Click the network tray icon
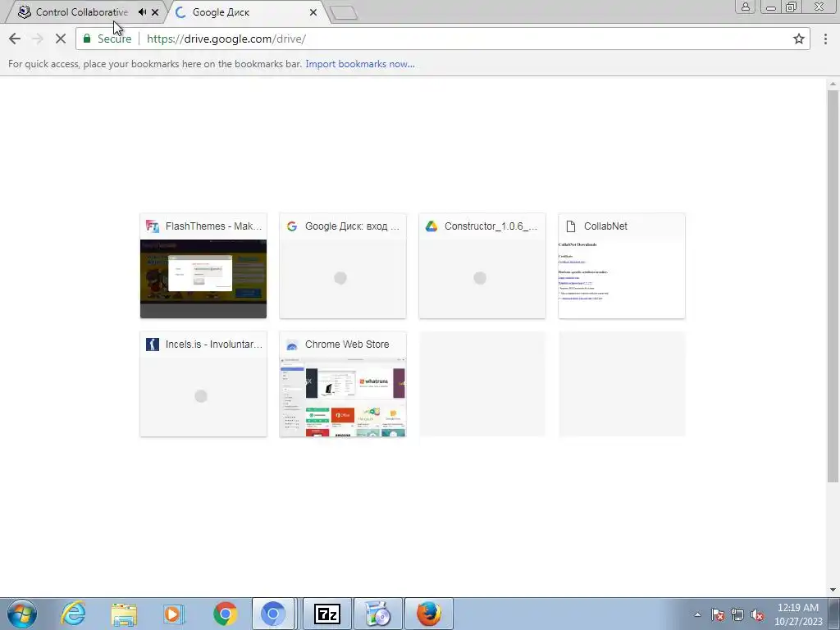Image resolution: width=840 pixels, height=630 pixels. click(737, 614)
